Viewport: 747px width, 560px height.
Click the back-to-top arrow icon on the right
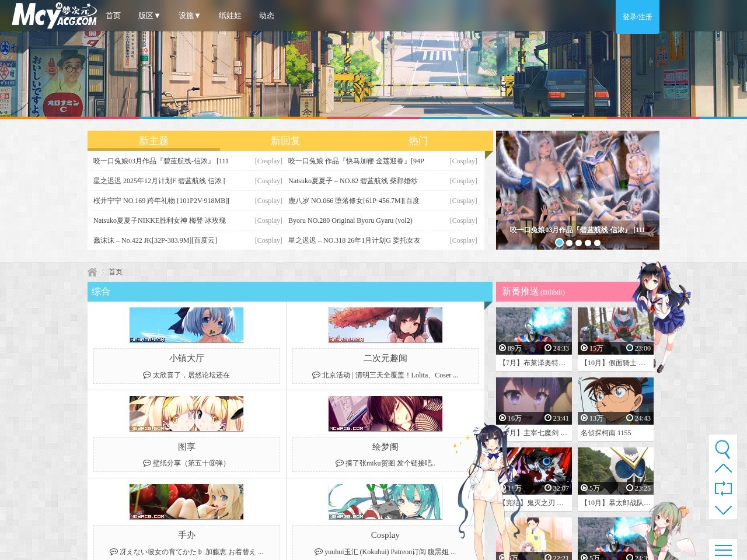tap(723, 468)
